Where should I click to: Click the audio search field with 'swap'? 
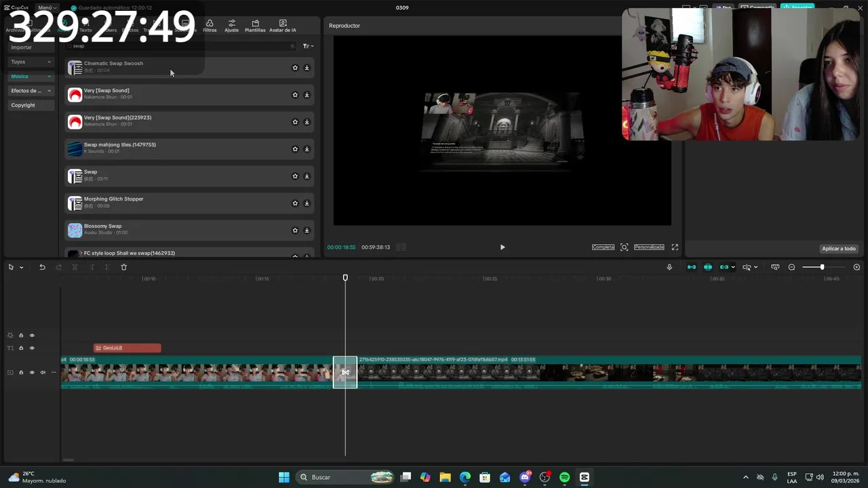180,46
